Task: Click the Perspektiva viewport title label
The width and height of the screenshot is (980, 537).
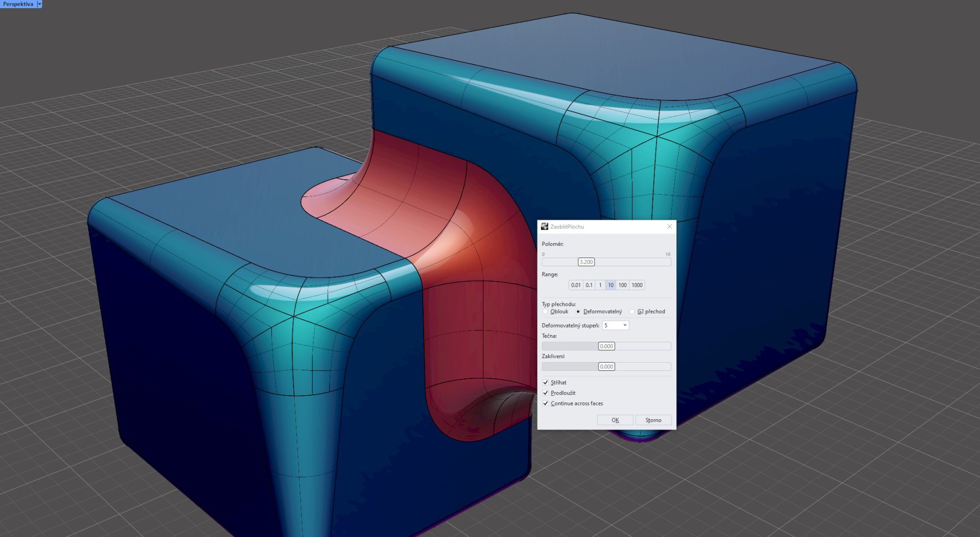Action: click(x=18, y=4)
